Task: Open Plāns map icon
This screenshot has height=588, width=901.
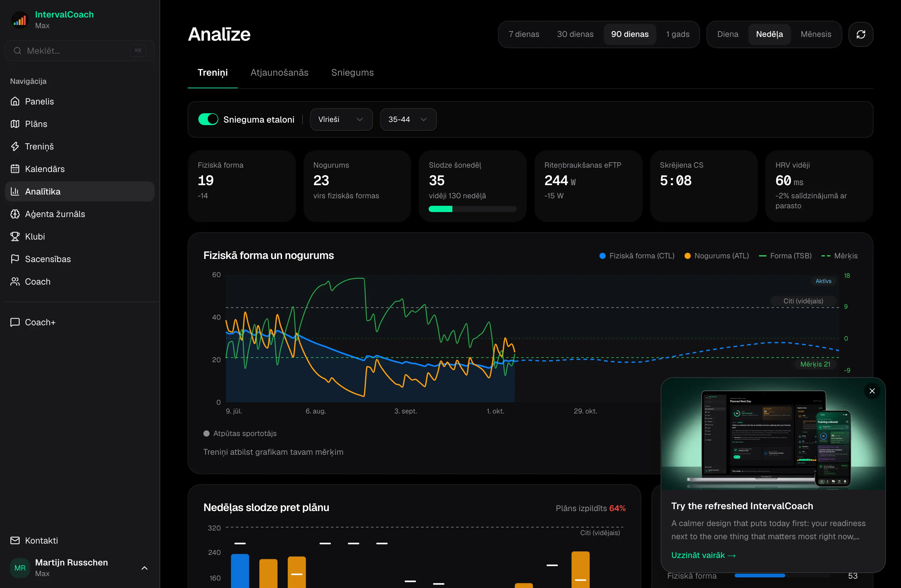Action: point(15,124)
